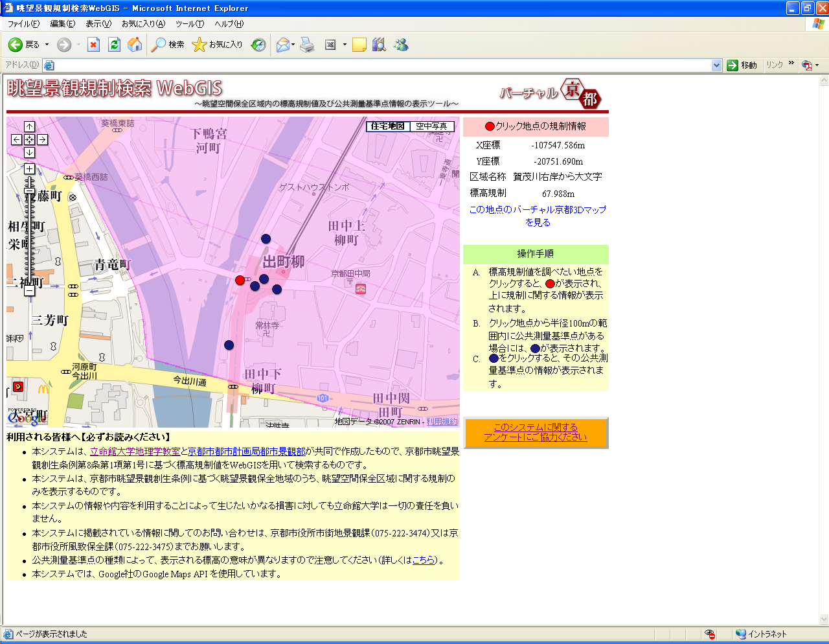Click the IE Home toolbar icon
The height and width of the screenshot is (644, 829).
pyautogui.click(x=135, y=45)
